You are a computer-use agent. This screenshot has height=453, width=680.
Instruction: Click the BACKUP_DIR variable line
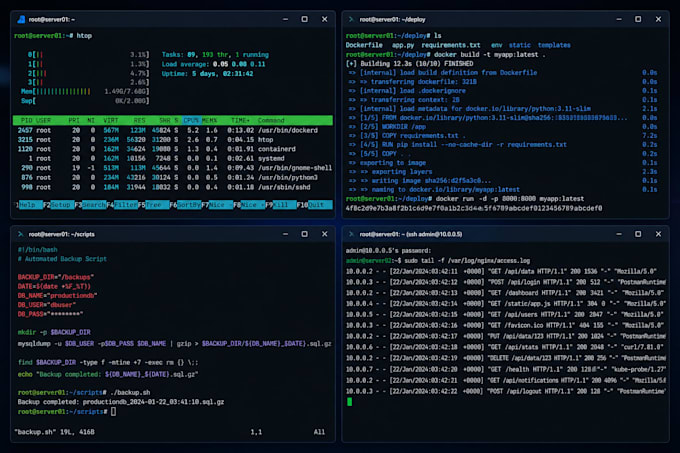56,277
